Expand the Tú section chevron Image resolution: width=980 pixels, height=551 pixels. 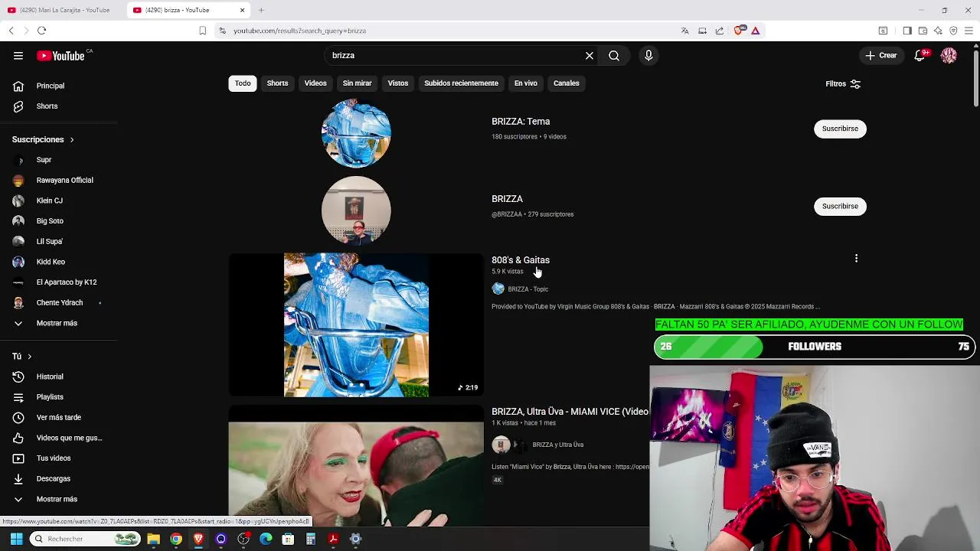29,357
